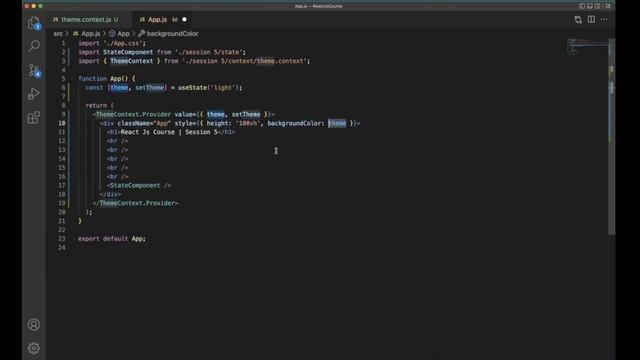Open the Explorer view in the activity bar
Viewport: 640px width, 360px height.
(34, 23)
